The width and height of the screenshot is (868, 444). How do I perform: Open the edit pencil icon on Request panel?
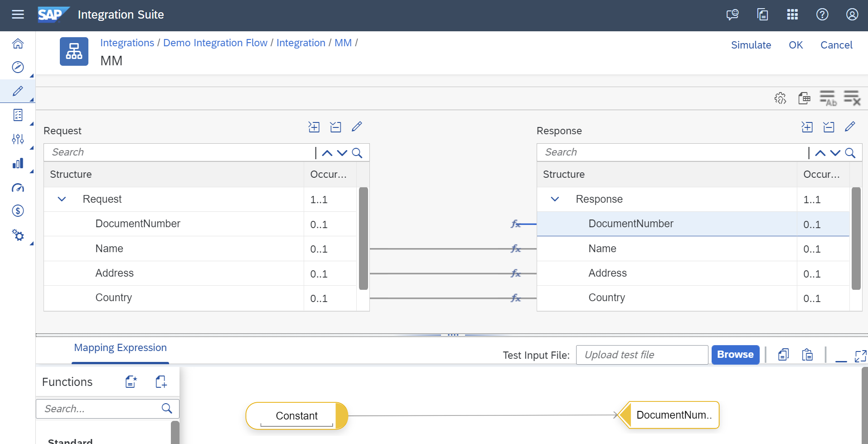[x=357, y=127]
